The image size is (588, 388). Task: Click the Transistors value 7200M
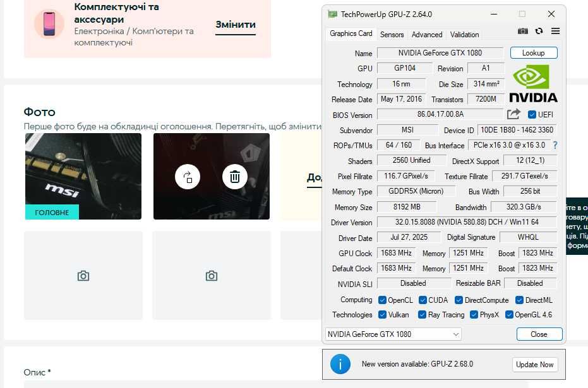point(486,99)
